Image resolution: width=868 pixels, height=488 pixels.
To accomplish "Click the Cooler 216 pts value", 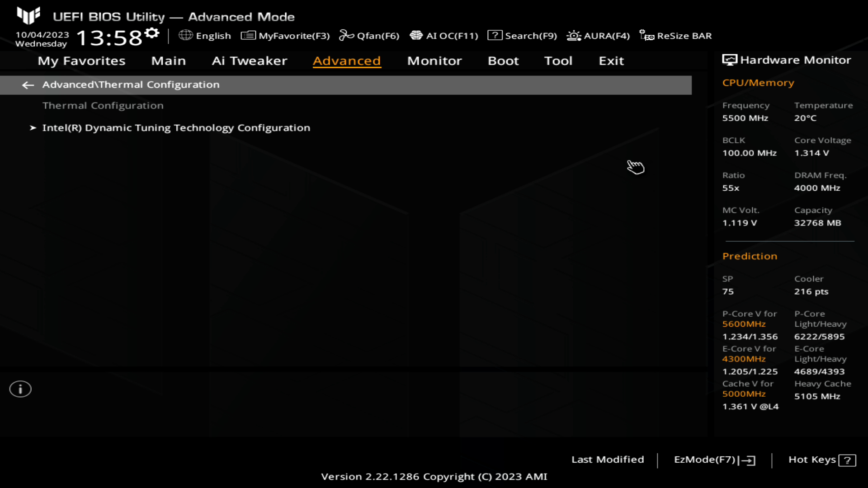I will [x=811, y=292].
